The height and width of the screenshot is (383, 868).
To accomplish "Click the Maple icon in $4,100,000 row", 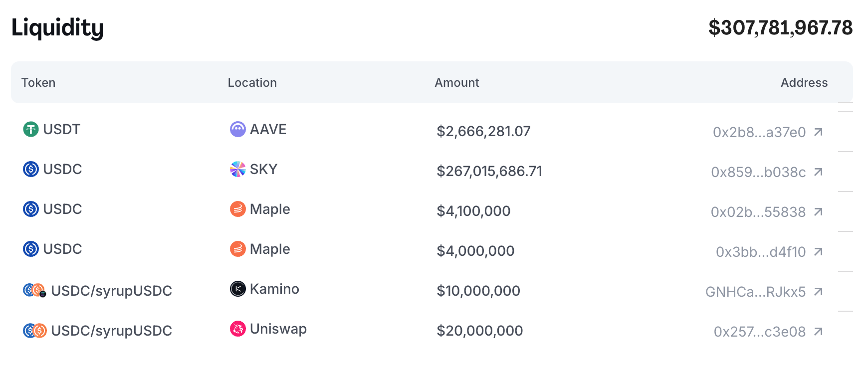I will pyautogui.click(x=237, y=209).
